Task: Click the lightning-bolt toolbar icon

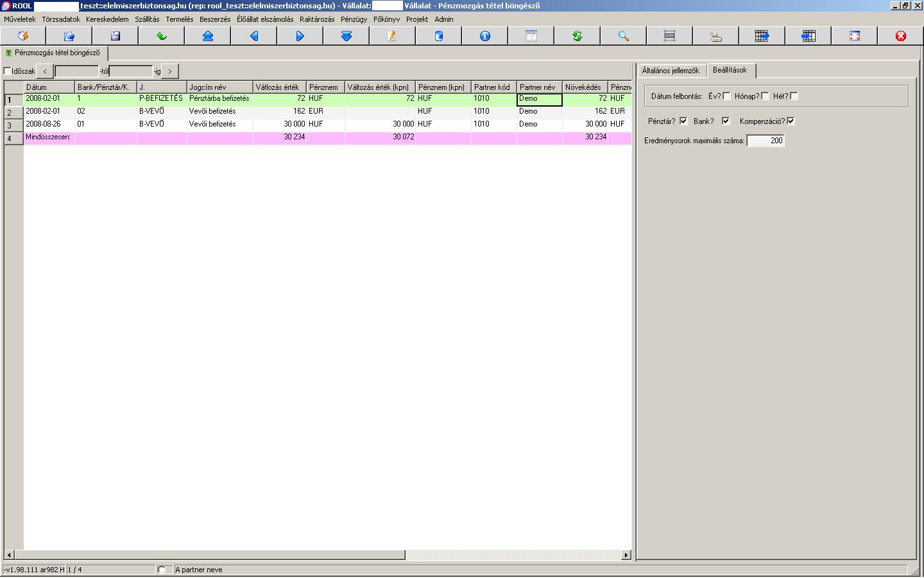Action: (x=23, y=36)
